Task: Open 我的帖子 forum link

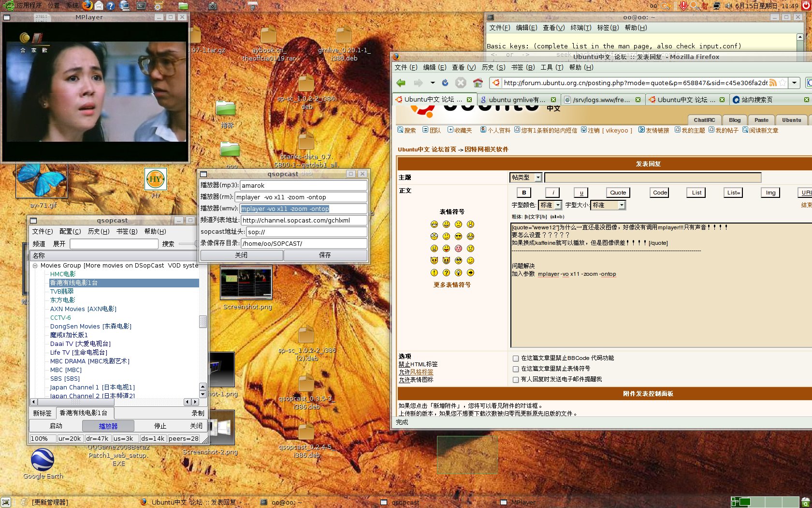Action: coord(724,130)
